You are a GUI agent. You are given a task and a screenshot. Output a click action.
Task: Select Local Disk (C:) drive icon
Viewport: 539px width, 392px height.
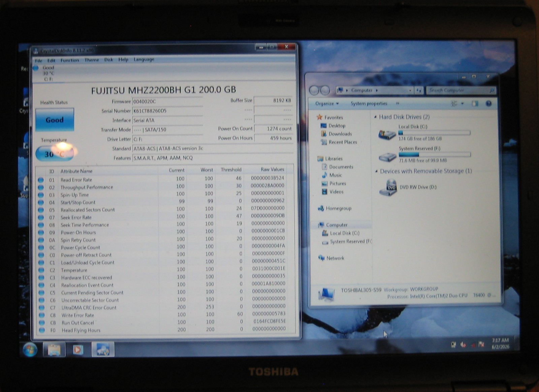[387, 135]
